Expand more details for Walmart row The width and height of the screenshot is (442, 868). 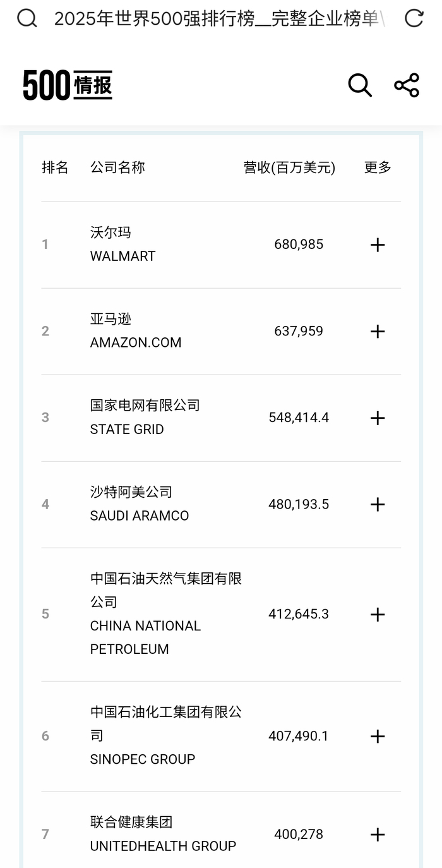pyautogui.click(x=377, y=244)
